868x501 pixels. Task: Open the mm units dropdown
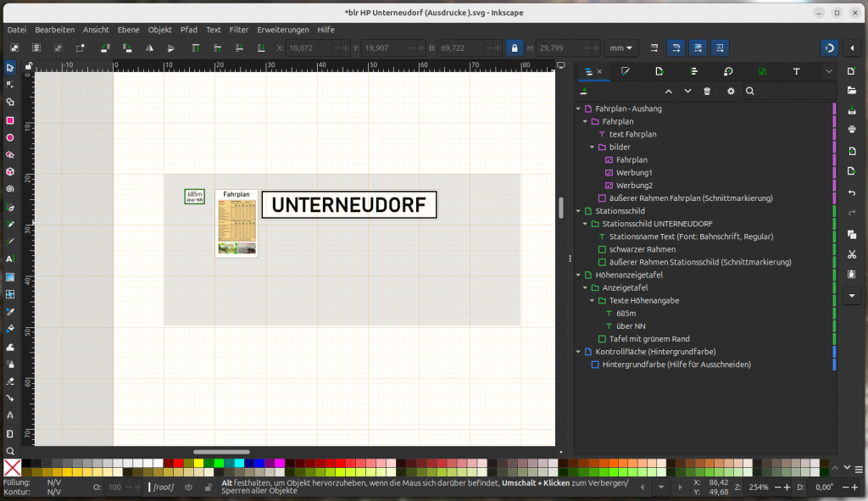[621, 48]
